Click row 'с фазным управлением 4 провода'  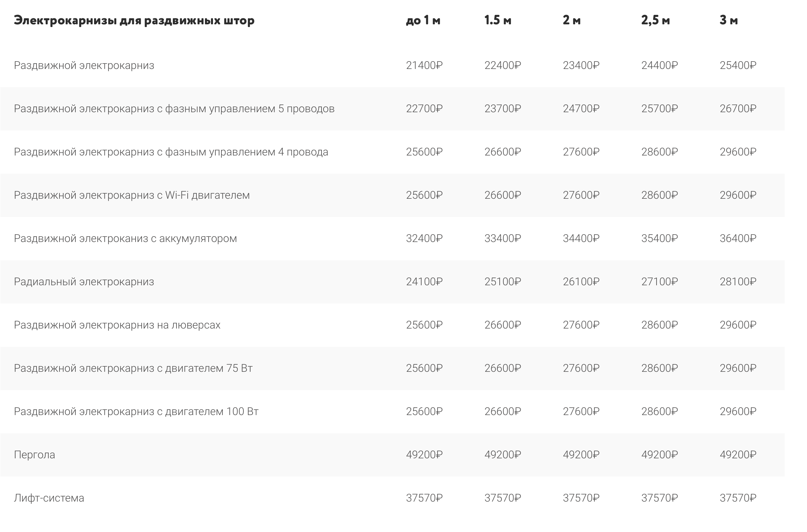(x=392, y=152)
